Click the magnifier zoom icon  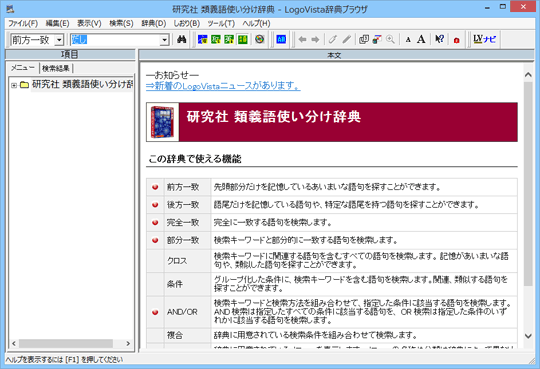point(390,40)
